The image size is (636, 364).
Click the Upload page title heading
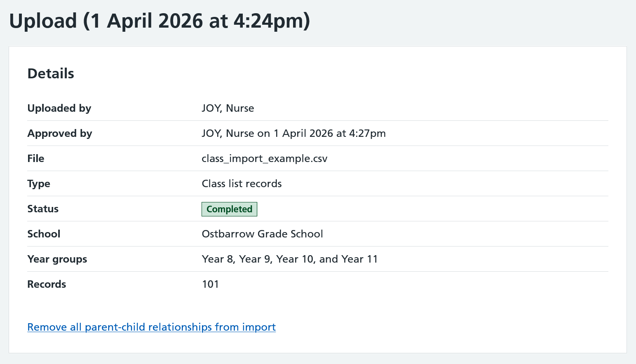coord(160,21)
